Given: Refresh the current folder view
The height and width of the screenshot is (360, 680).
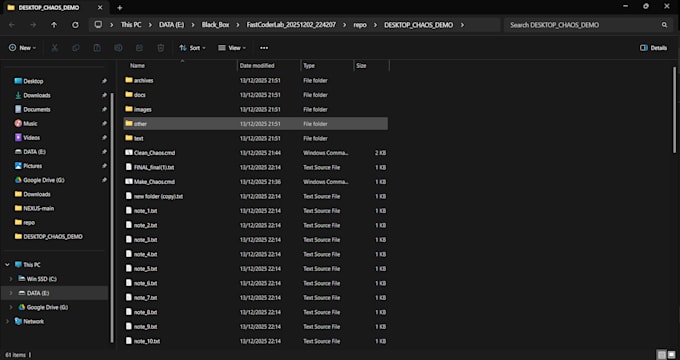Looking at the screenshot, I should tap(75, 25).
